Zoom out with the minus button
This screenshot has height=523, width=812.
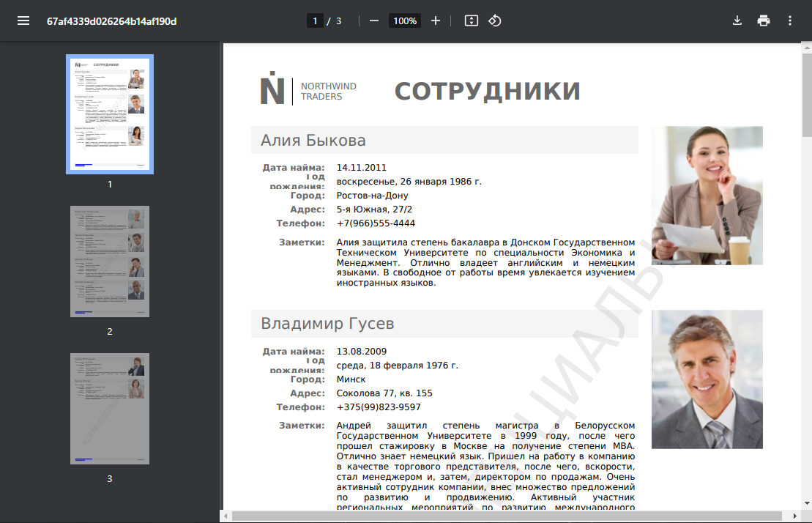(x=374, y=21)
